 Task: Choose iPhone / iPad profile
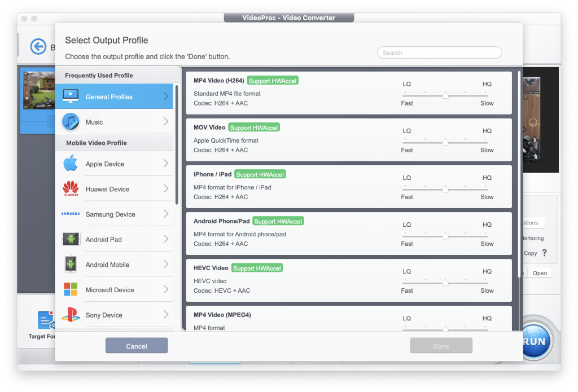tap(349, 187)
